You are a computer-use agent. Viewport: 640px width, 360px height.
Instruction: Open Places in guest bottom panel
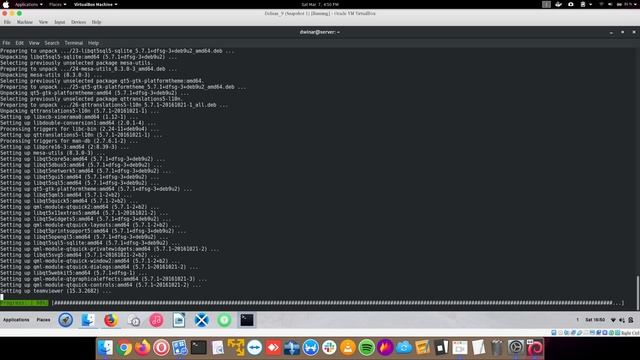pos(43,320)
